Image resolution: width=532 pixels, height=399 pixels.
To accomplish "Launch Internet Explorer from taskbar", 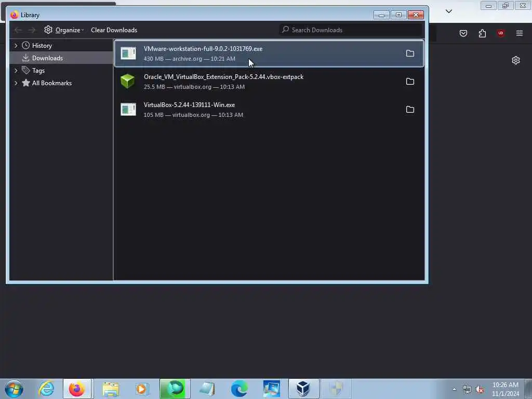I will pos(46,389).
